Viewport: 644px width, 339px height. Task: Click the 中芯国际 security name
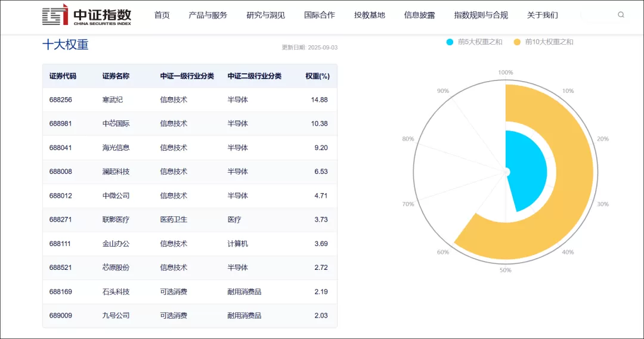click(x=116, y=124)
